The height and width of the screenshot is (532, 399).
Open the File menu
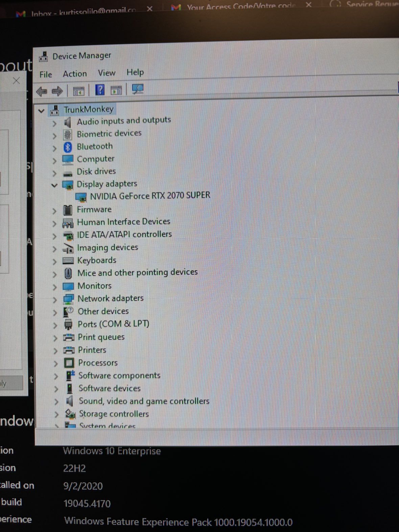(x=46, y=74)
